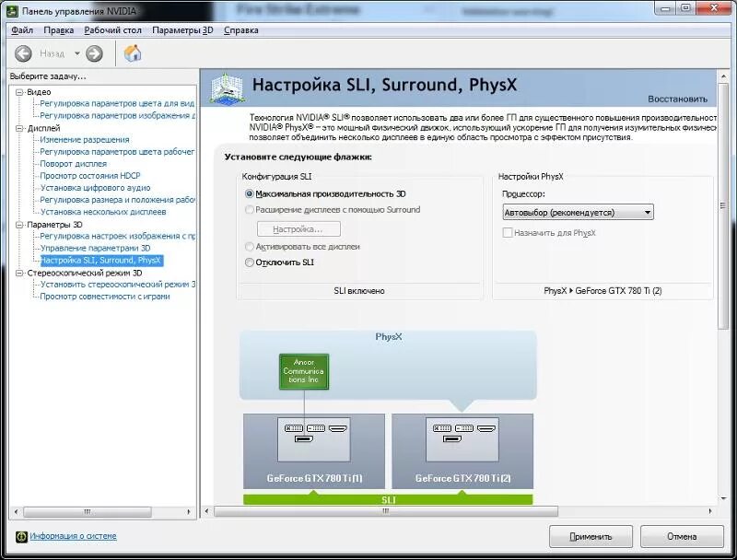Click task tree scroll left arrow
Screen dimensions: 737x560
(16, 511)
